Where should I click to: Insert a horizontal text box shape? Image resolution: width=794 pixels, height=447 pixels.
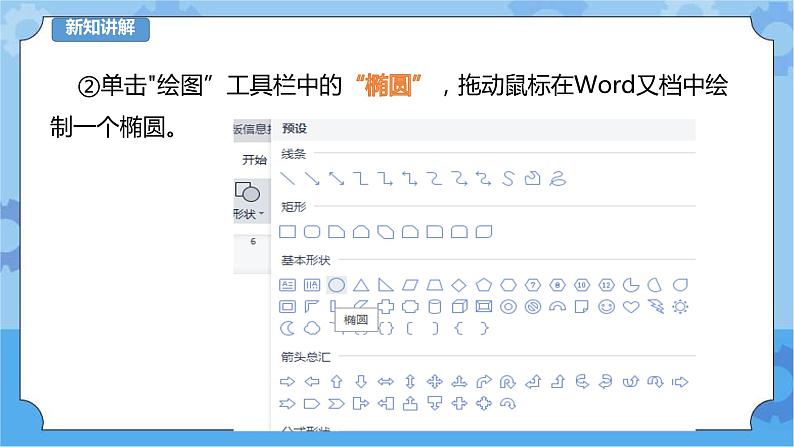(288, 285)
